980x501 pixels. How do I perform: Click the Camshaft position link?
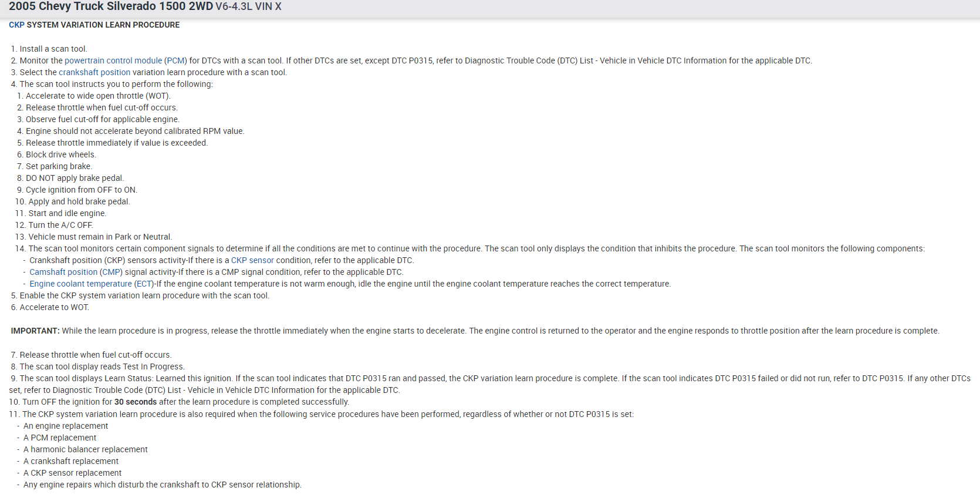(63, 272)
